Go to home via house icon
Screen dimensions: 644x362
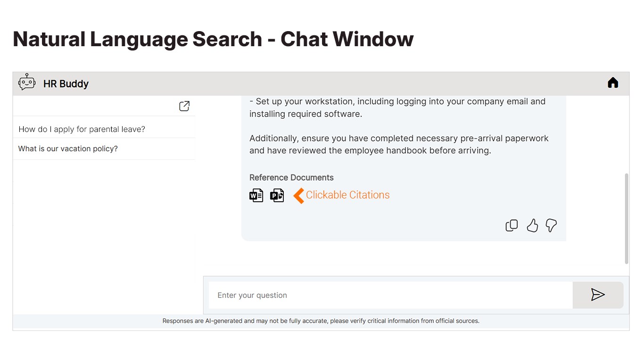tap(612, 83)
